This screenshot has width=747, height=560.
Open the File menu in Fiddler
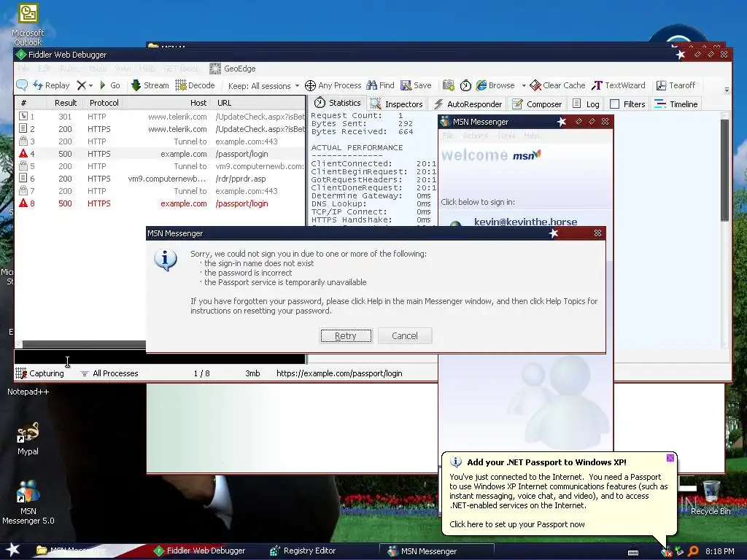[x=23, y=69]
